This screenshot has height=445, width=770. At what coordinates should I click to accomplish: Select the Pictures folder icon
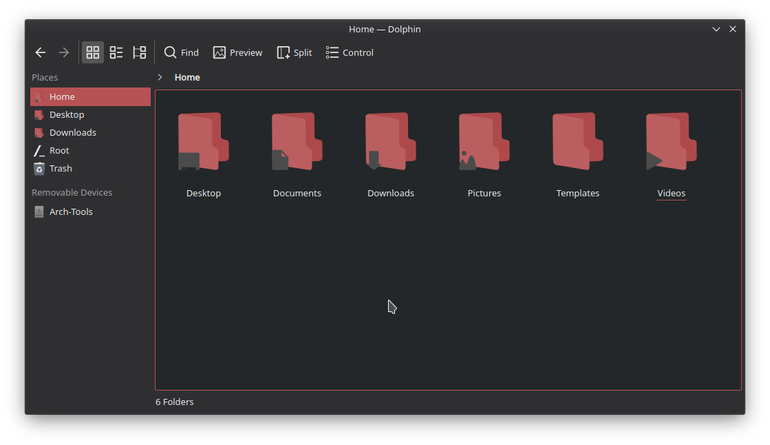[x=484, y=141]
